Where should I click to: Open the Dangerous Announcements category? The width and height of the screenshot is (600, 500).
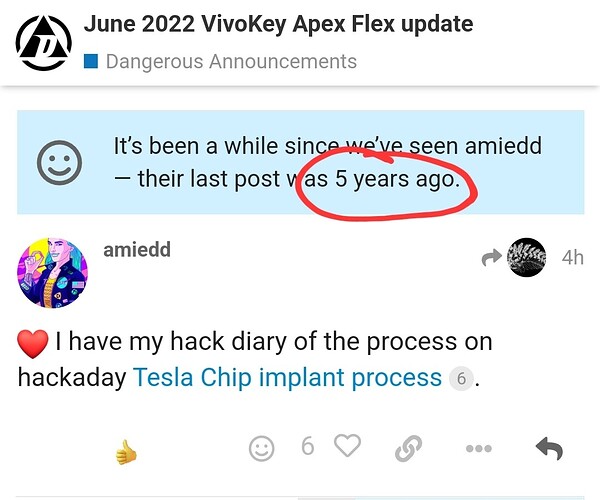click(x=231, y=61)
